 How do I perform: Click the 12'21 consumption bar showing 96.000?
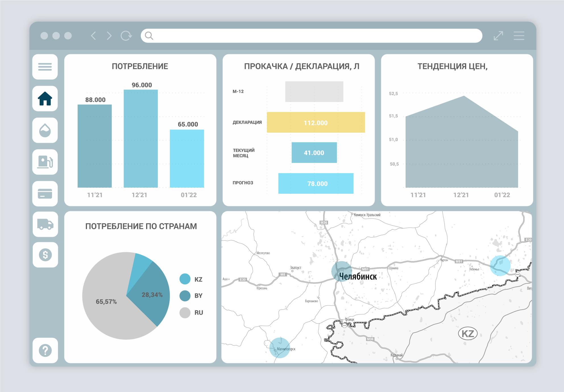pos(141,139)
